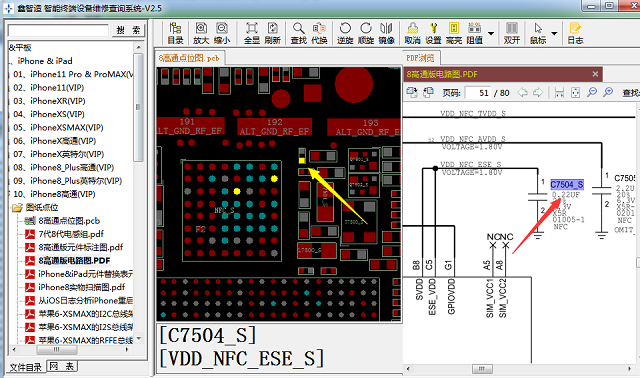
Task: Toggle the 高亮 highlight tool
Action: [453, 33]
